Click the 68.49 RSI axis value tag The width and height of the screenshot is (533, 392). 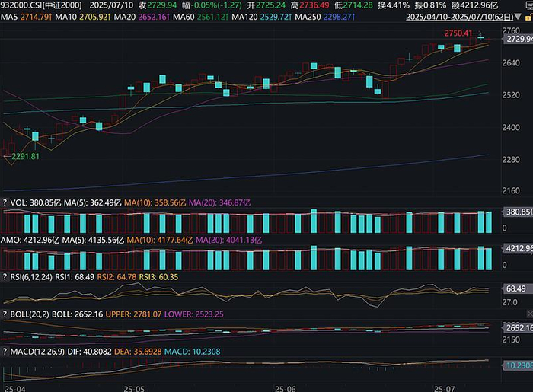pyautogui.click(x=516, y=288)
